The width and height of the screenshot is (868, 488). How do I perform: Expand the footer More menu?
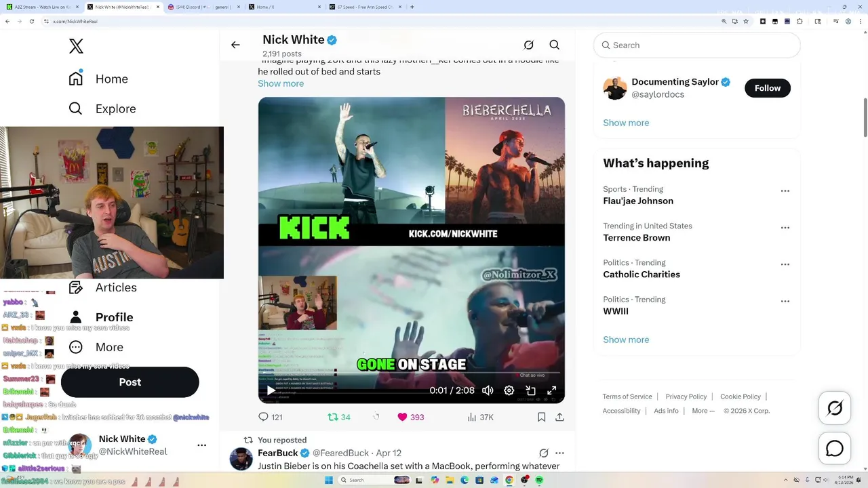[703, 411]
